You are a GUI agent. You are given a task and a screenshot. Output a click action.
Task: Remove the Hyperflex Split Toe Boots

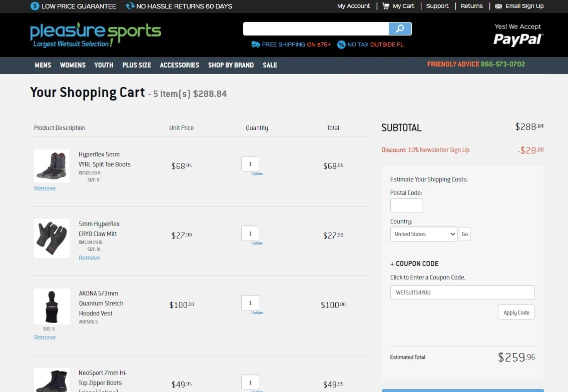pyautogui.click(x=45, y=188)
